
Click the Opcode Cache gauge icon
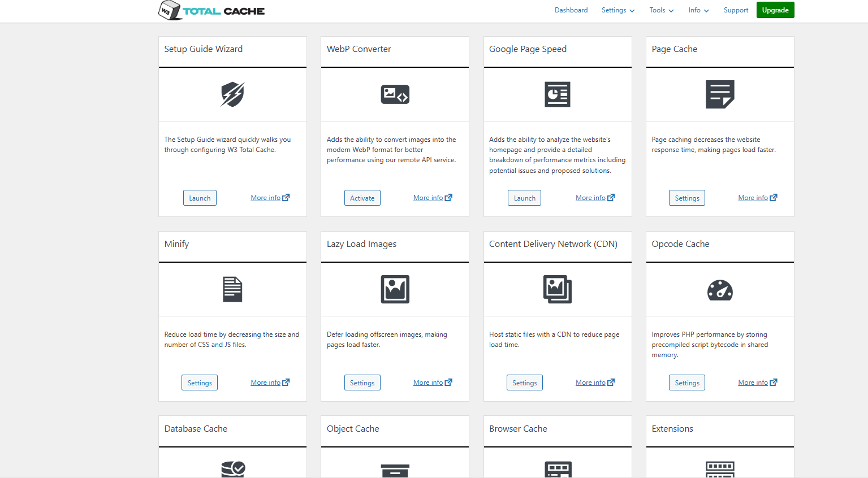point(719,290)
